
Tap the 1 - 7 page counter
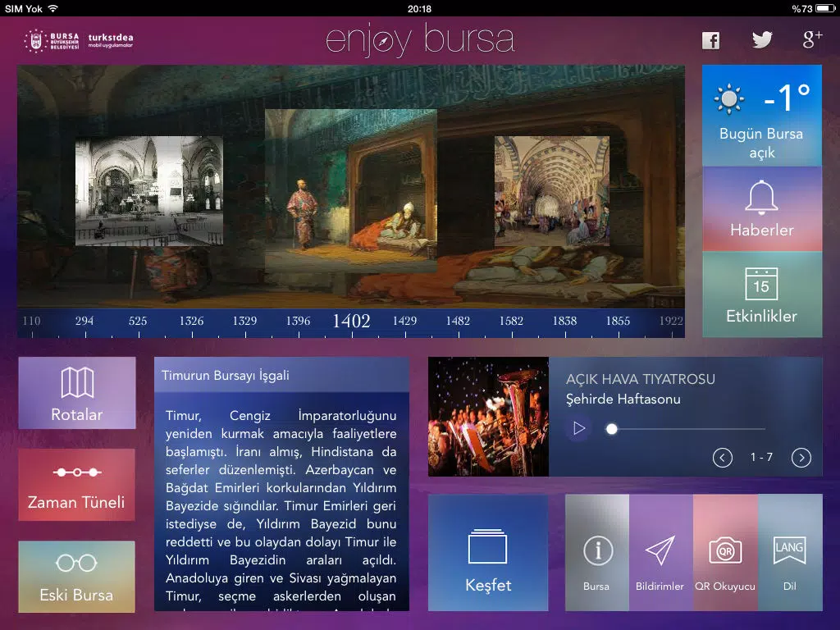(x=761, y=457)
